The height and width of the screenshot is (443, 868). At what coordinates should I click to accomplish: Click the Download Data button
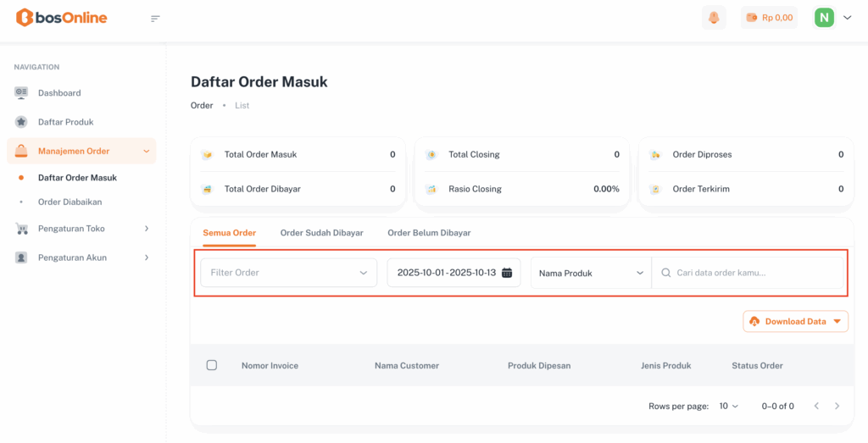pyautogui.click(x=795, y=322)
